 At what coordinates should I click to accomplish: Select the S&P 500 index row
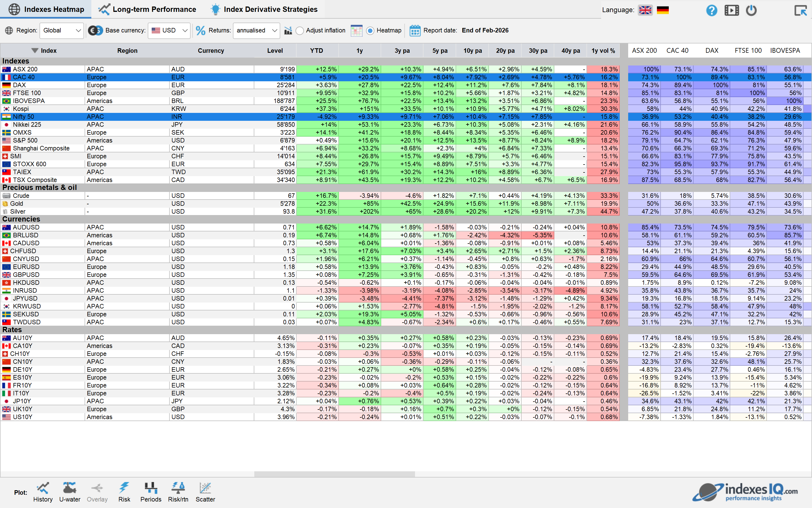point(310,141)
